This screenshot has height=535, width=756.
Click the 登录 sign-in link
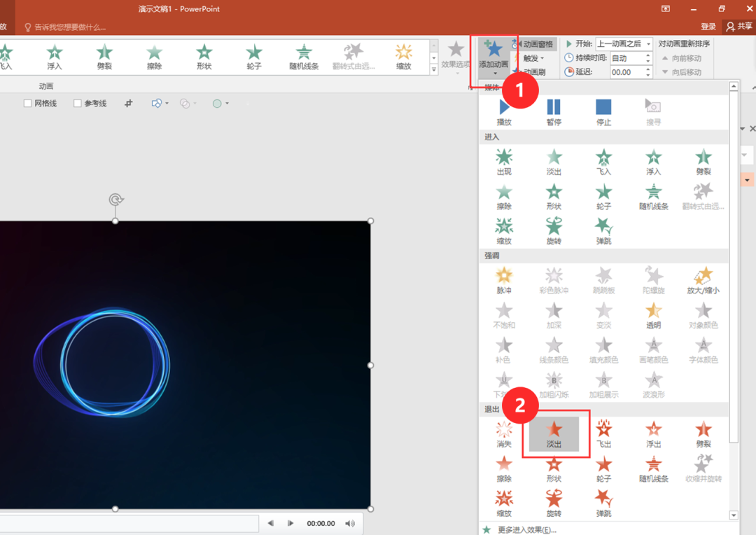[708, 27]
